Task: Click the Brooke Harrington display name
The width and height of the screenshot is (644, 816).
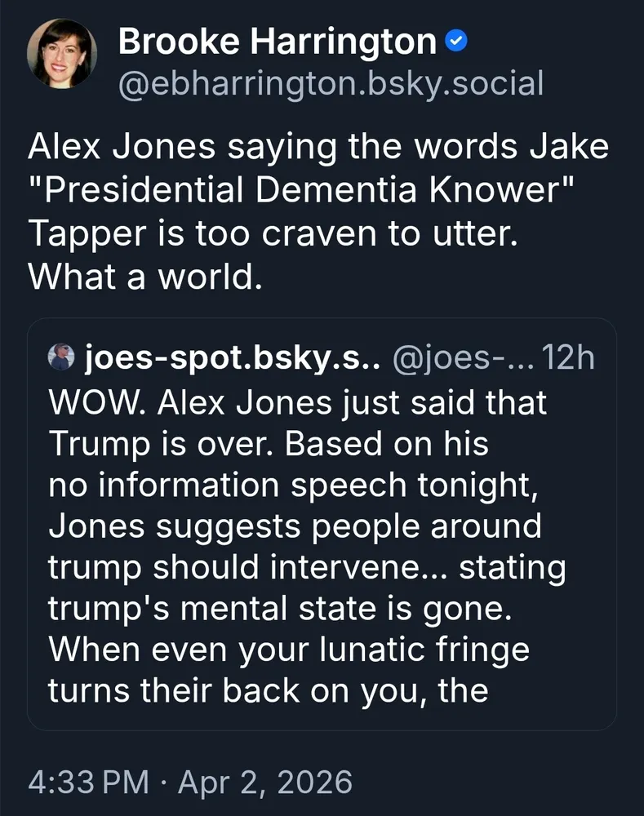Action: (278, 41)
